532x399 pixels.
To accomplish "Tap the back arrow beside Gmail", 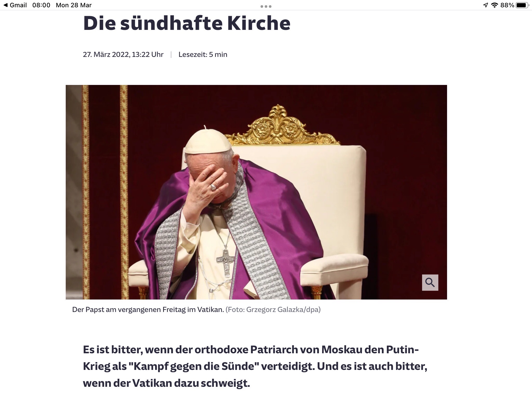I will pos(5,5).
